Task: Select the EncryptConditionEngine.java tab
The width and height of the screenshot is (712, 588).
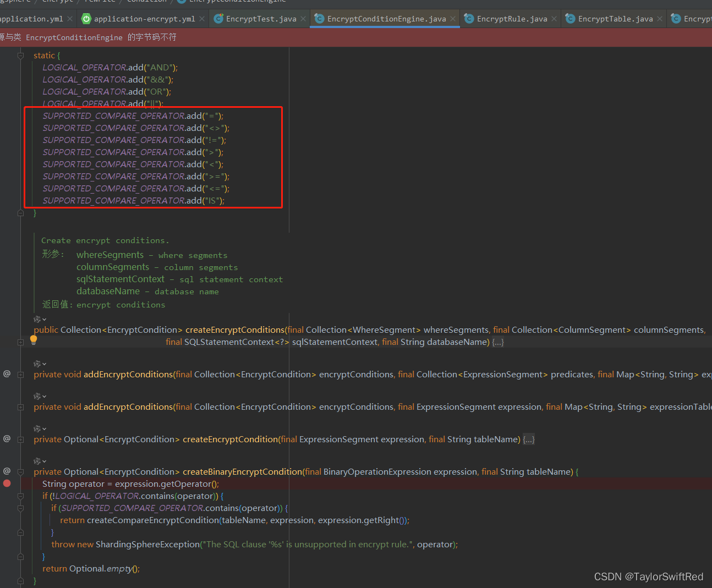Action: 386,19
